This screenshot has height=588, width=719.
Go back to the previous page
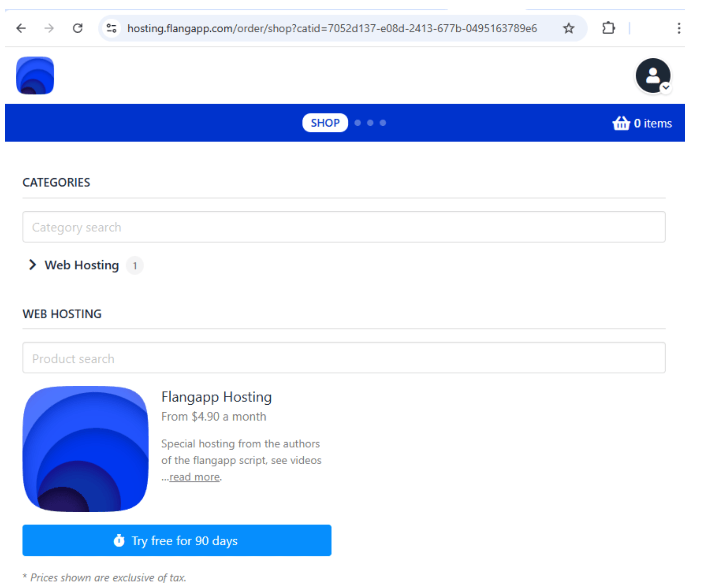pyautogui.click(x=21, y=28)
